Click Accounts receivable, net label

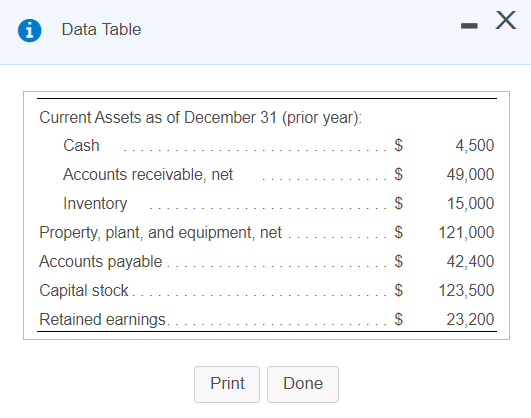148,175
